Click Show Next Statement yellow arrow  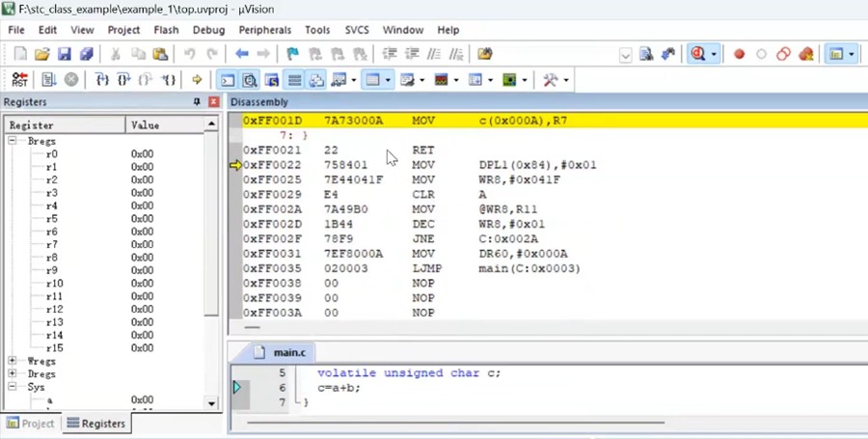(197, 80)
